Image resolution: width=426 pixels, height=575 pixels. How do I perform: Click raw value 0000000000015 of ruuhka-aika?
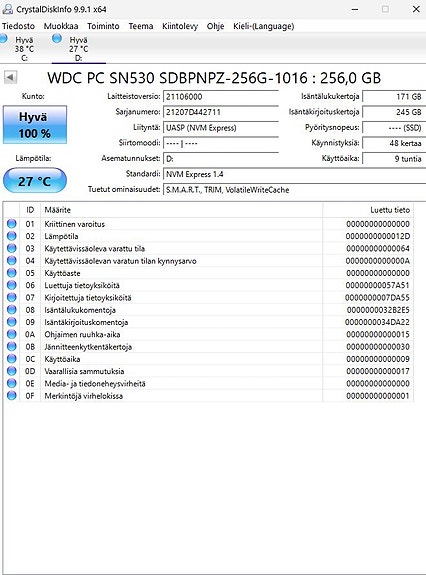[378, 334]
